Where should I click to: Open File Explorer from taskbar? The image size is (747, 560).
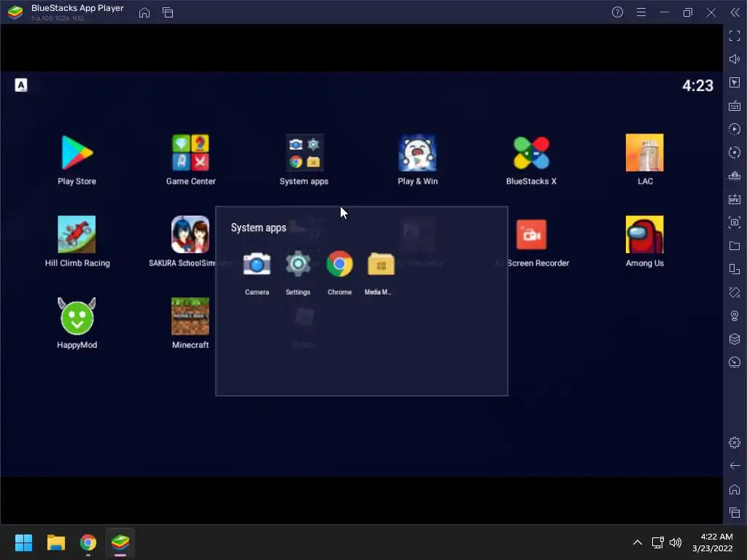pyautogui.click(x=55, y=542)
